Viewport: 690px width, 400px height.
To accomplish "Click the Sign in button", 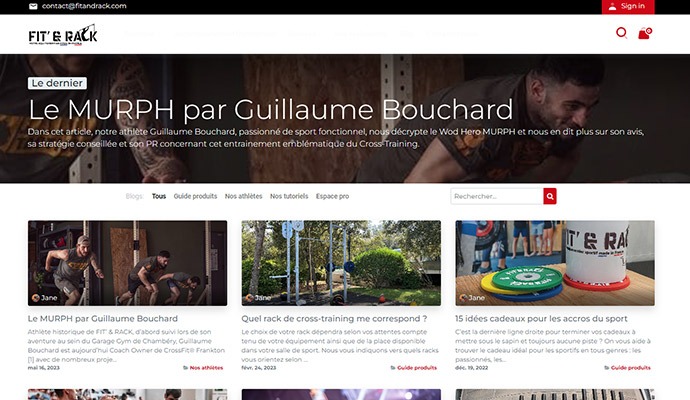I will 628,7.
